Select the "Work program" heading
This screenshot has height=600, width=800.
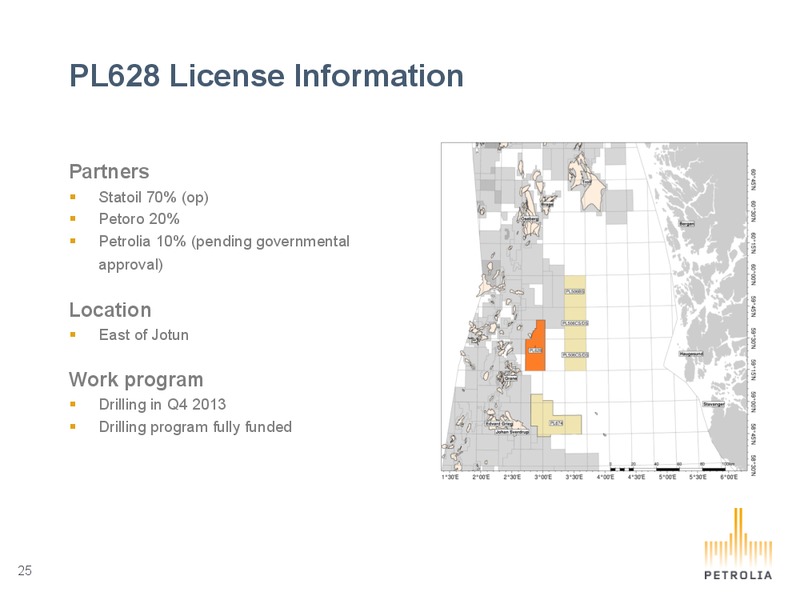136,380
